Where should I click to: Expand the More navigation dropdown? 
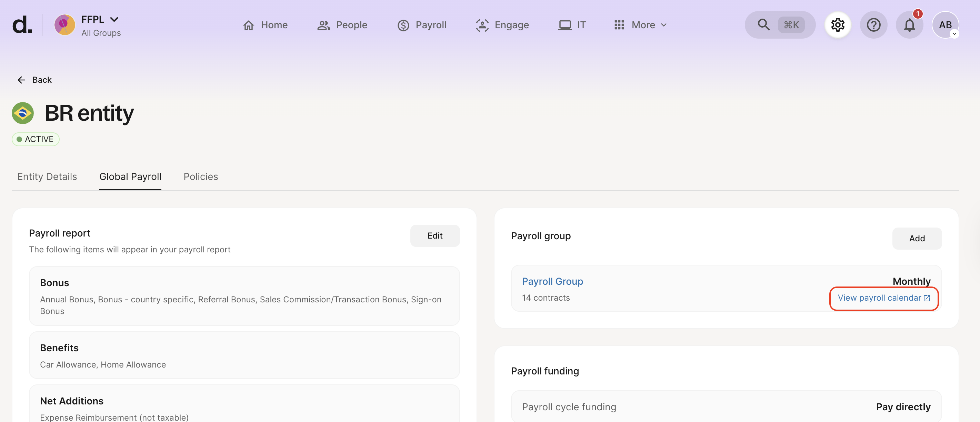pyautogui.click(x=641, y=25)
